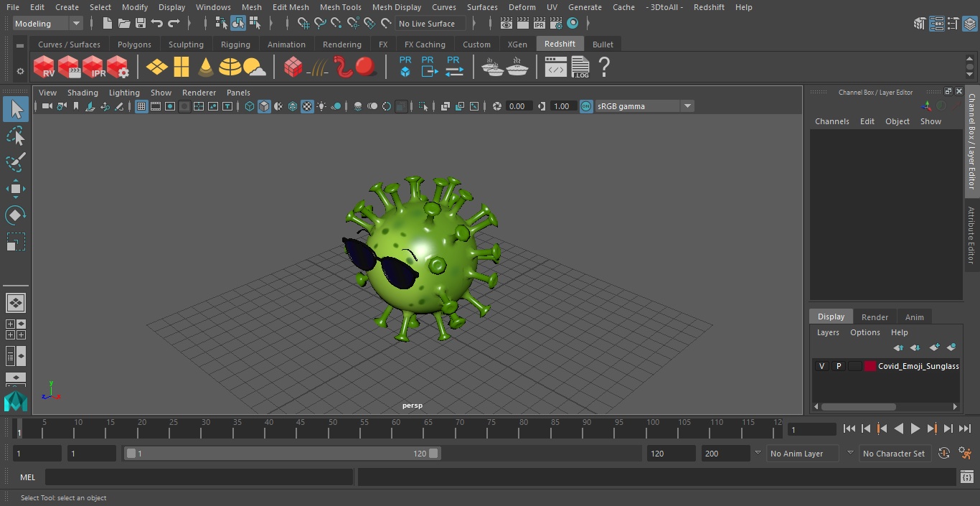This screenshot has height=506, width=980.
Task: Click the gamma value 1.00 field
Action: click(x=562, y=106)
